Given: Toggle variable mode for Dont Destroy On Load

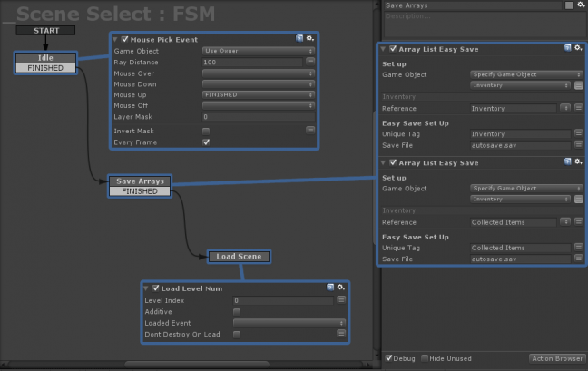Looking at the screenshot, I should click(x=341, y=334).
